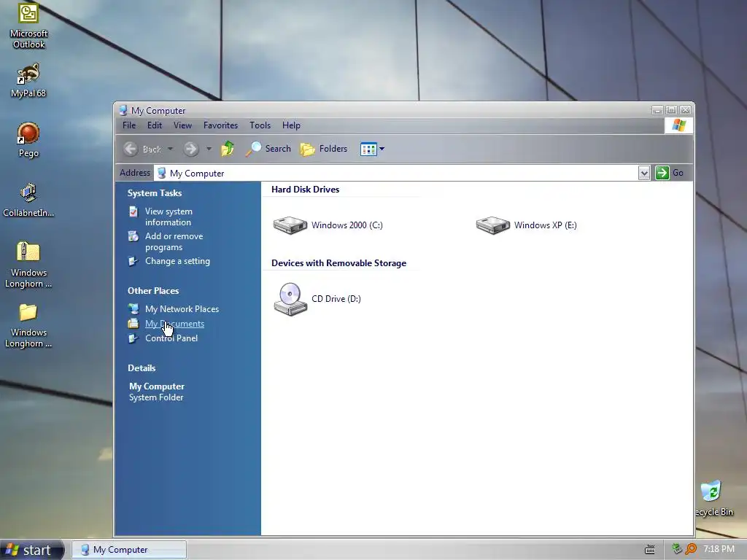Open the Tools menu

pyautogui.click(x=260, y=125)
